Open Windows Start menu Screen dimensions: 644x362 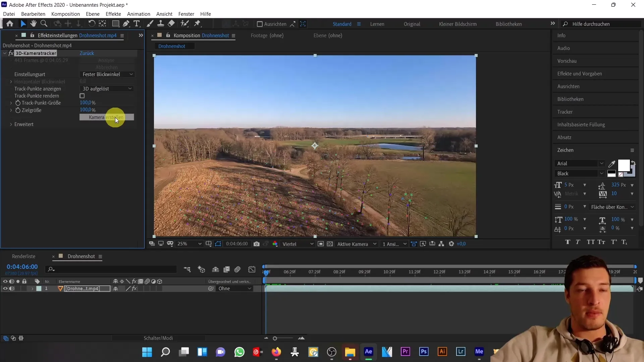(147, 352)
